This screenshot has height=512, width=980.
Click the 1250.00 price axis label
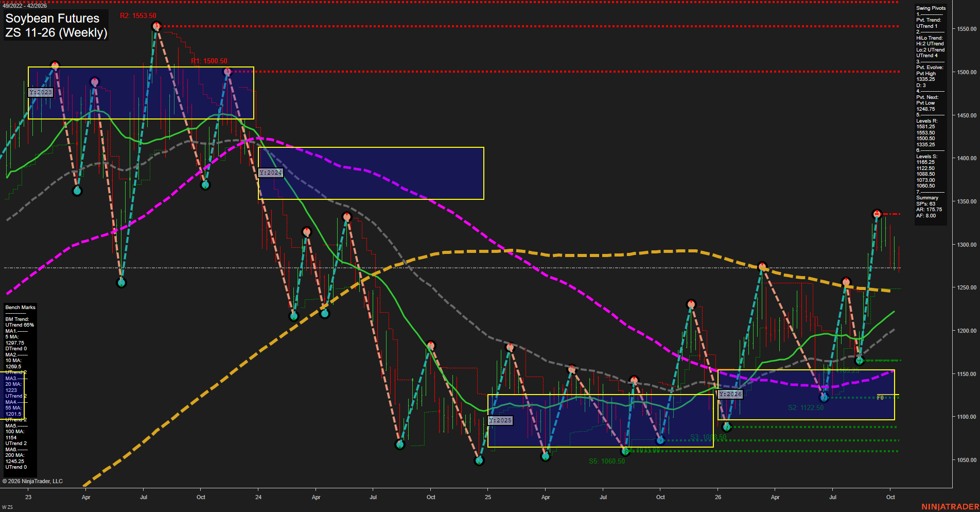point(967,288)
